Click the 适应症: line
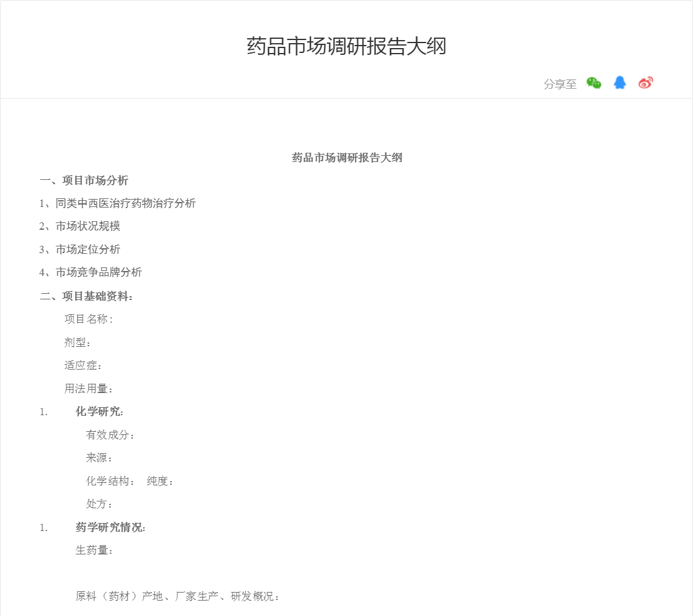693x616 pixels. pyautogui.click(x=83, y=365)
